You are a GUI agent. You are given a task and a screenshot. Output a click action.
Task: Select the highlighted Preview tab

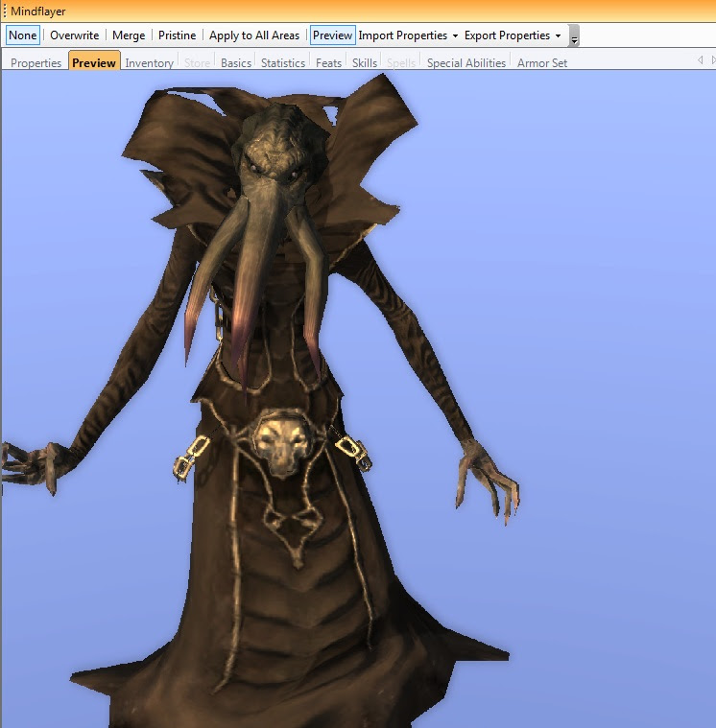pos(94,61)
